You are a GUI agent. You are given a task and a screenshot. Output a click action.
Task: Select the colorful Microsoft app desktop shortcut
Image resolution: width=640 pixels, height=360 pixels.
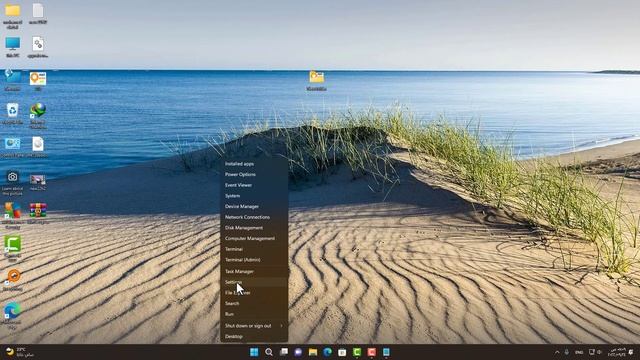pos(13,216)
